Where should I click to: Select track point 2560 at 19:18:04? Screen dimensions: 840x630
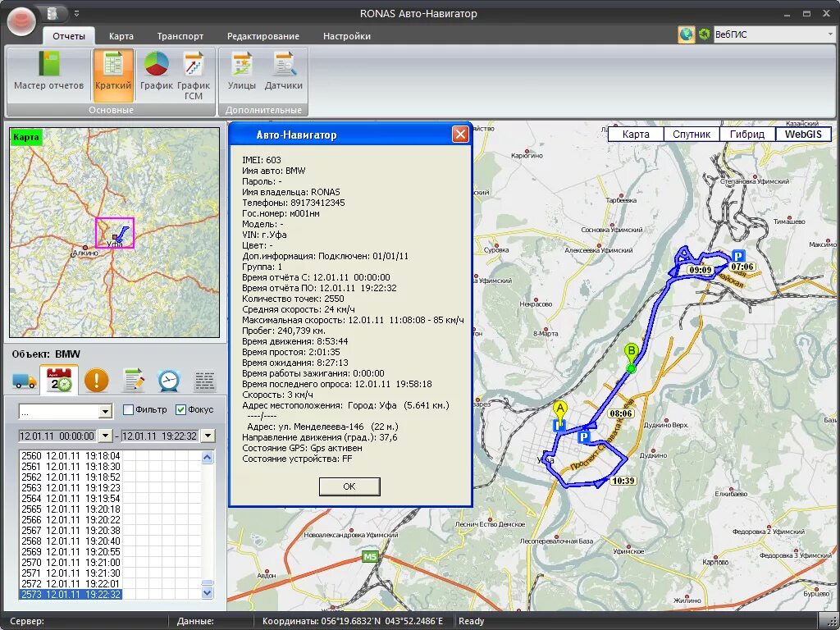(71, 456)
